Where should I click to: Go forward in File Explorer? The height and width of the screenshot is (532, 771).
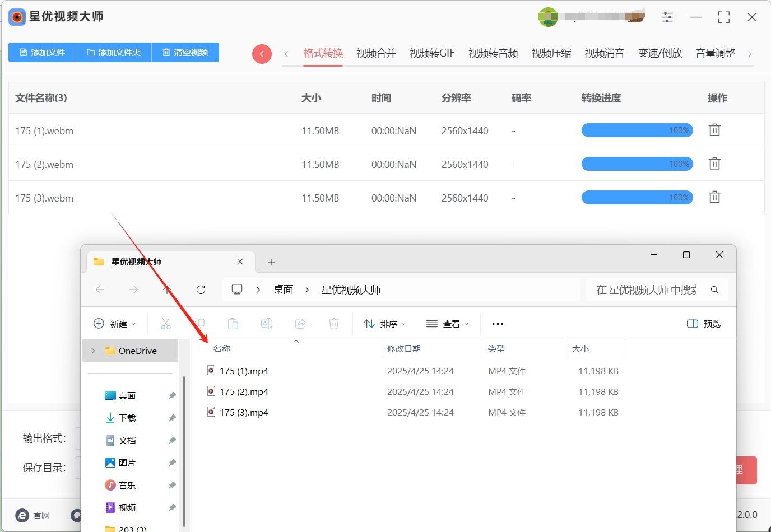pos(133,290)
